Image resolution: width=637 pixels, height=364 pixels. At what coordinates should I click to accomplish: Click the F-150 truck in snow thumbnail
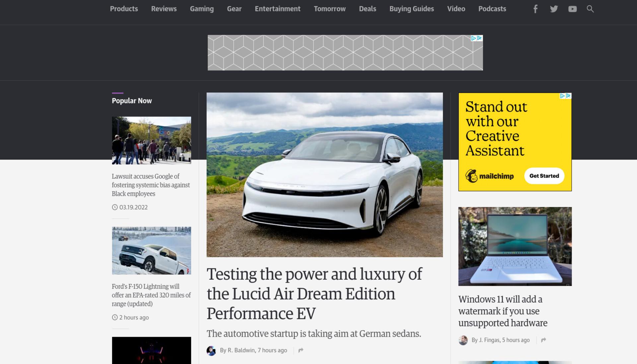[151, 251]
